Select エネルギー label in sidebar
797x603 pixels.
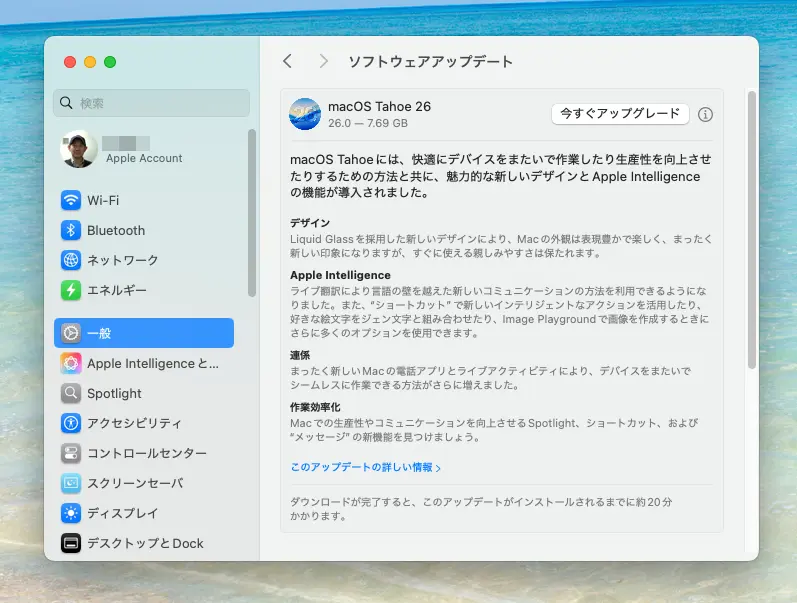point(117,290)
